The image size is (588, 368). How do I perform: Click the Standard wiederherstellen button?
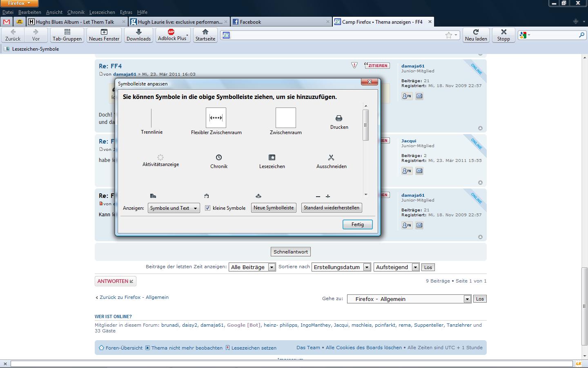click(331, 208)
